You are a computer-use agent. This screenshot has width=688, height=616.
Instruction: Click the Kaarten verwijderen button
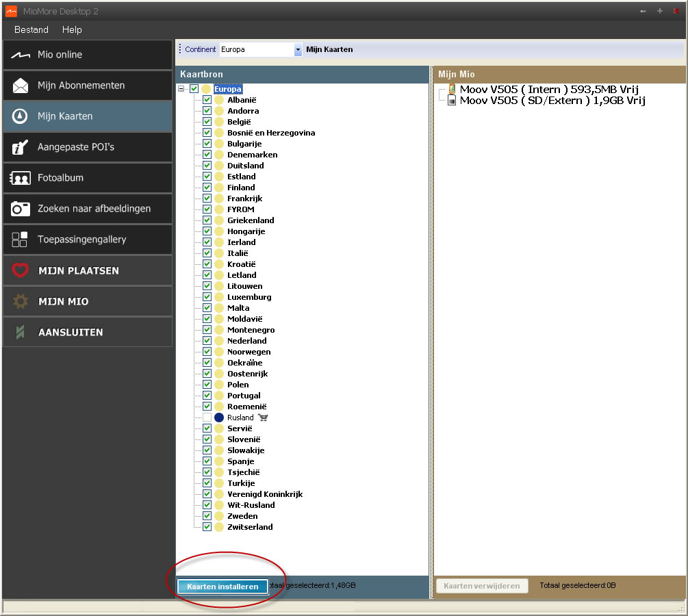pyautogui.click(x=482, y=586)
